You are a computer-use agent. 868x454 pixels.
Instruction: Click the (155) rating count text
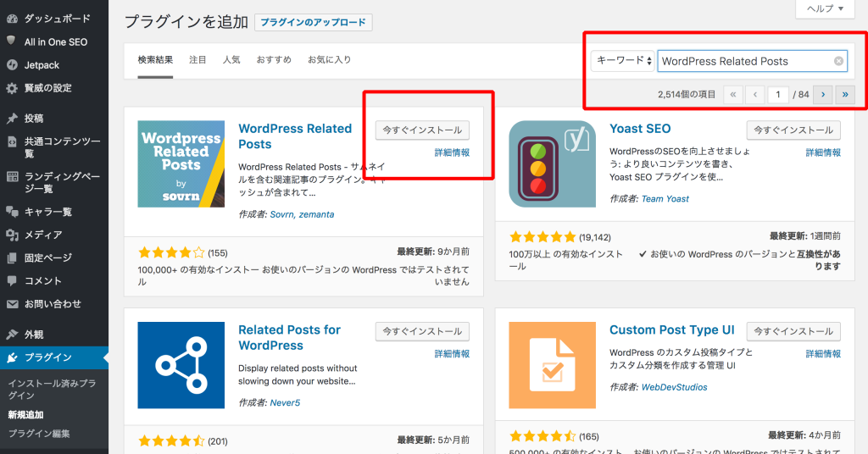218,253
